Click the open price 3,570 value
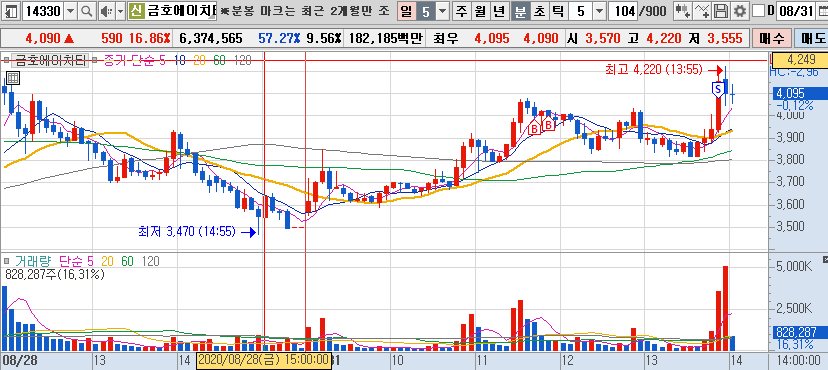Viewport: 828px width, 370px height. click(x=604, y=38)
